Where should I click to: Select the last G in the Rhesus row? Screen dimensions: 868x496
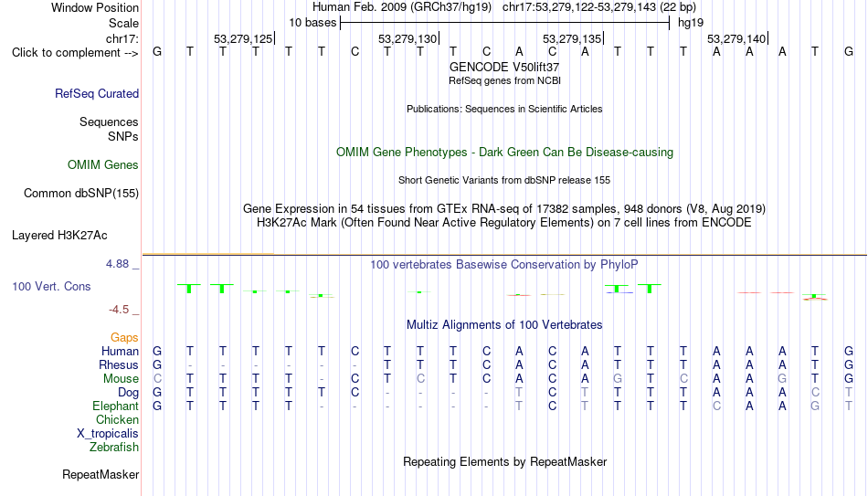(x=849, y=365)
